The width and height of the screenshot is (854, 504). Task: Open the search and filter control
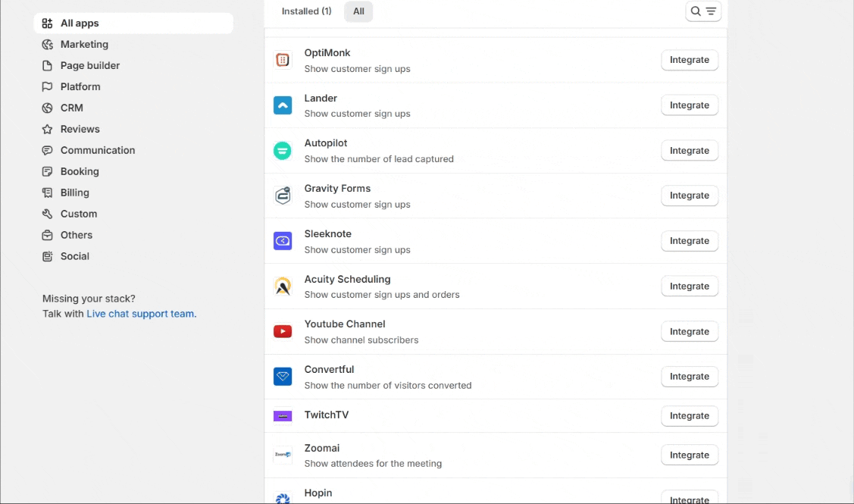[x=703, y=11]
